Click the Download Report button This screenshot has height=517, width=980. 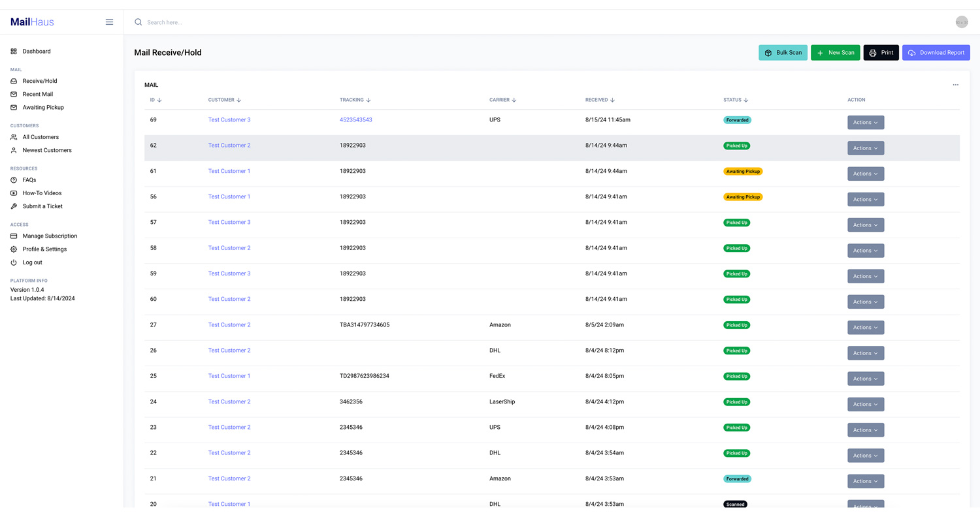point(936,53)
